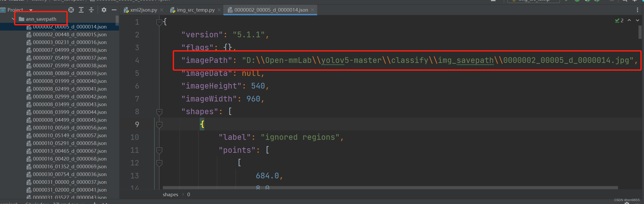This screenshot has height=204, width=644.
Task: Click the "ignored regions" label value
Action: click(300, 137)
